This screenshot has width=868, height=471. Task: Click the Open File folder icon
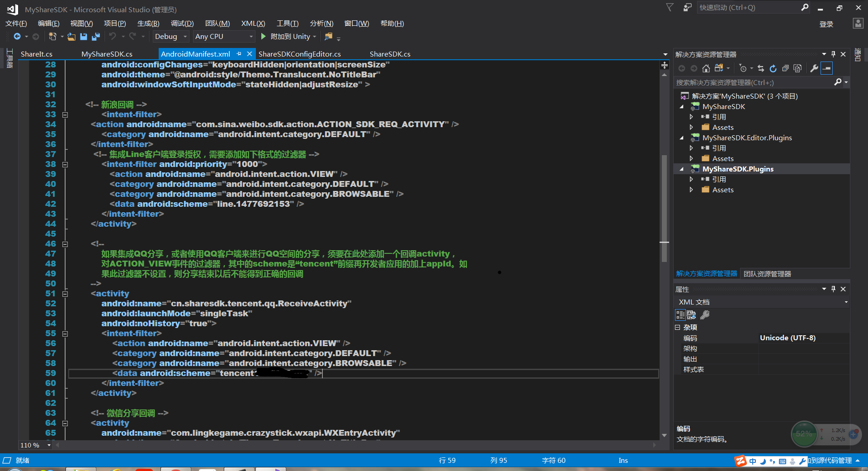71,37
